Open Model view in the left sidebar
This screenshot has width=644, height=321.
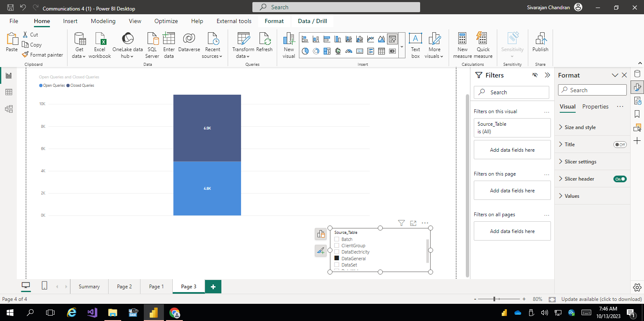[x=9, y=109]
